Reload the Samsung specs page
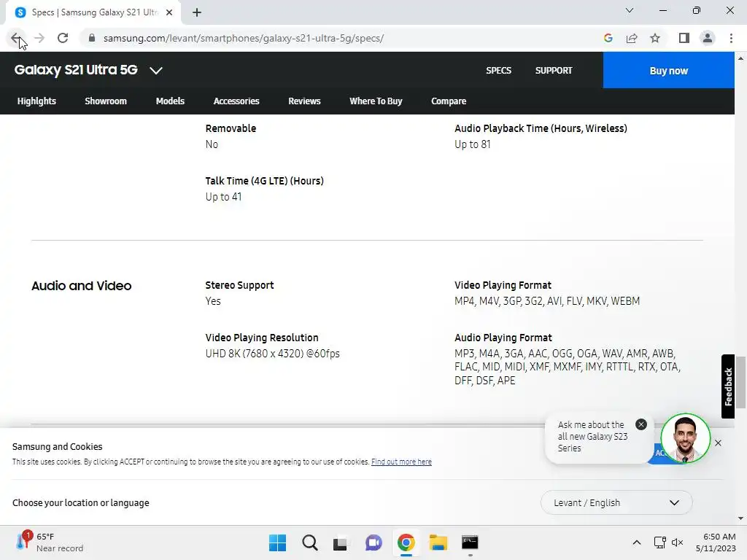The height and width of the screenshot is (560, 747). (63, 38)
